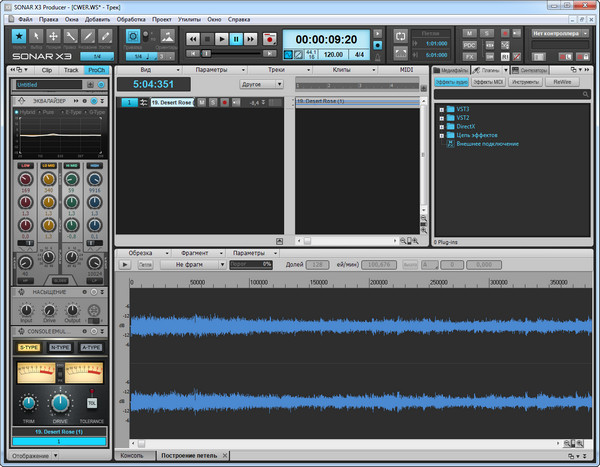Open the "Обработка" menu
Screen dimensions: 600x467
click(x=130, y=19)
